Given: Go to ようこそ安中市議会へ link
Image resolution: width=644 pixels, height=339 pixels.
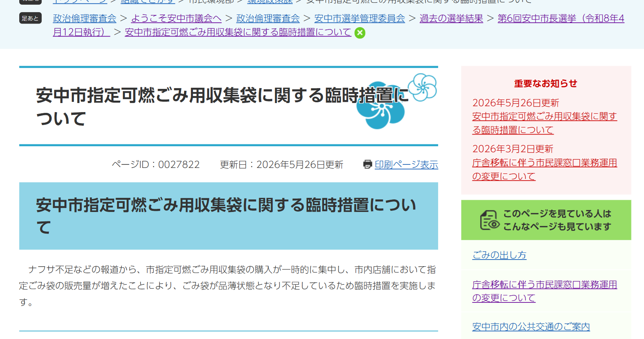Looking at the screenshot, I should click(x=176, y=18).
